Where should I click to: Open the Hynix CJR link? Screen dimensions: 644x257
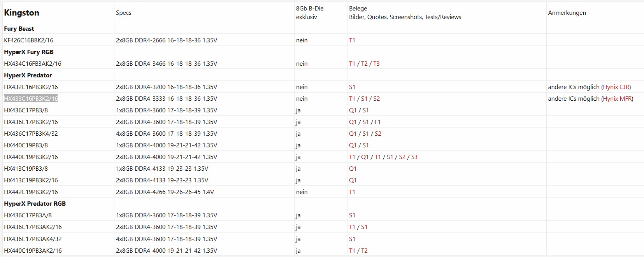[616, 87]
